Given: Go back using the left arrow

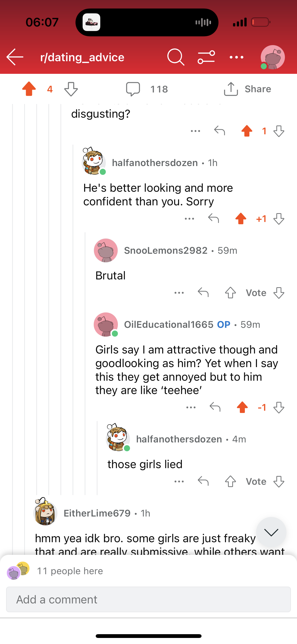Looking at the screenshot, I should [x=15, y=57].
